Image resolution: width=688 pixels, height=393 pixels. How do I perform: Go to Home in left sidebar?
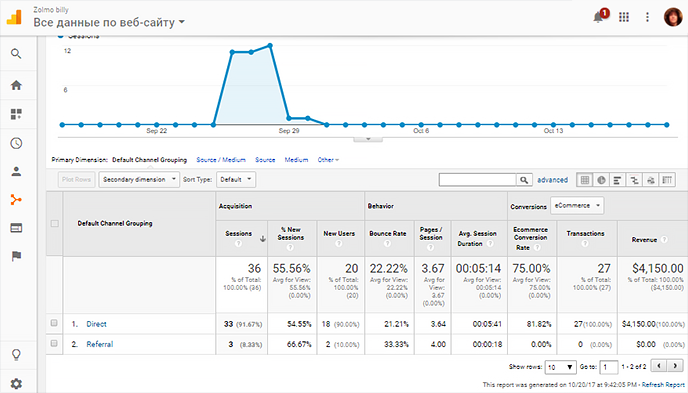(x=16, y=85)
